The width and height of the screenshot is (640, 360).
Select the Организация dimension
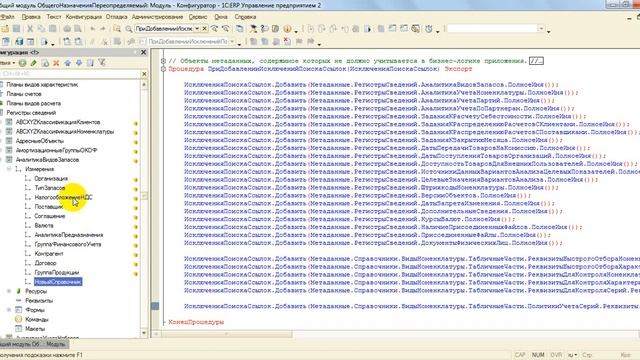click(x=51, y=178)
